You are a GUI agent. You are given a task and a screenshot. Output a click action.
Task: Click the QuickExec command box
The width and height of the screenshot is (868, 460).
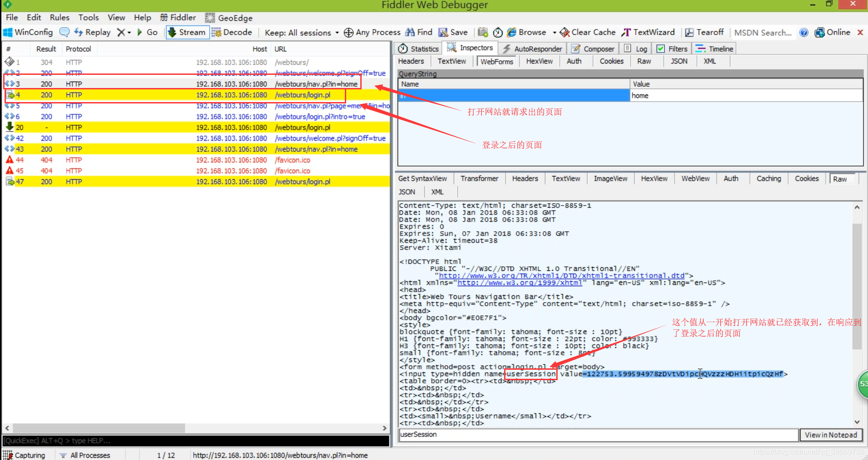click(x=196, y=440)
